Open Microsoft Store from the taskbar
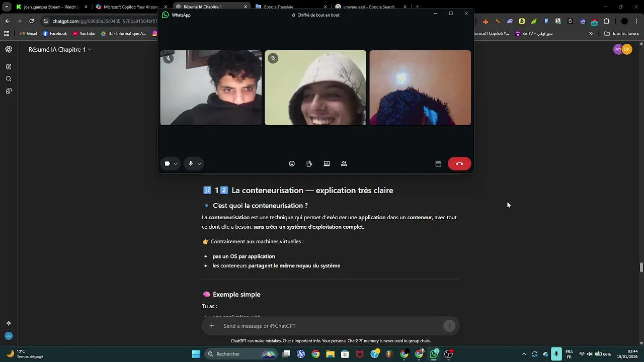Screen dimensions: 644x362 (345, 354)
